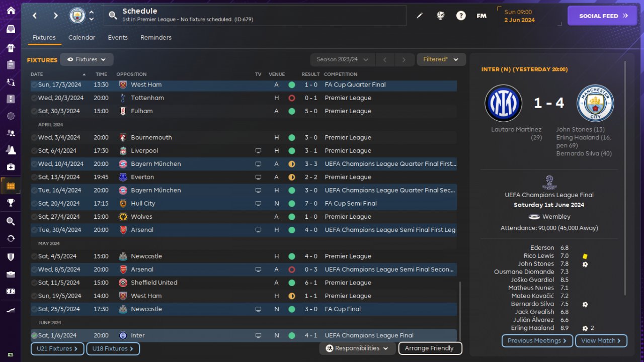This screenshot has width=644, height=362.
Task: Click the Inter crest in match summary
Action: (503, 103)
